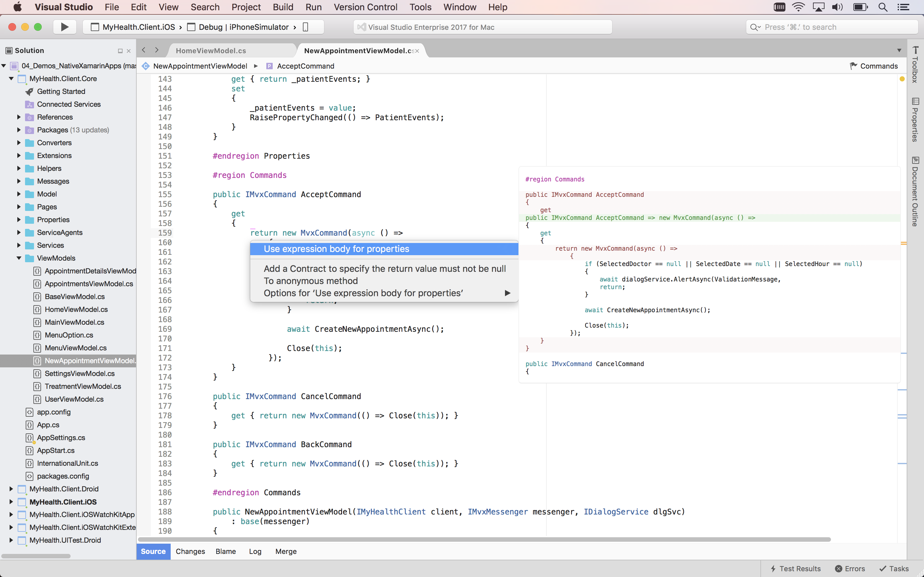
Task: Select the Build menu
Action: point(283,7)
